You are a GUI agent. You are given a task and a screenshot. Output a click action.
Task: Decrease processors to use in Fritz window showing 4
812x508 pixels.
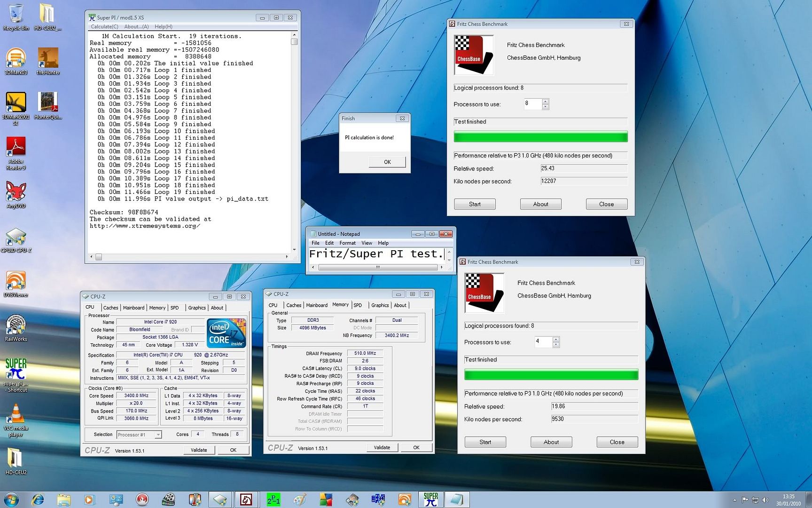click(556, 345)
